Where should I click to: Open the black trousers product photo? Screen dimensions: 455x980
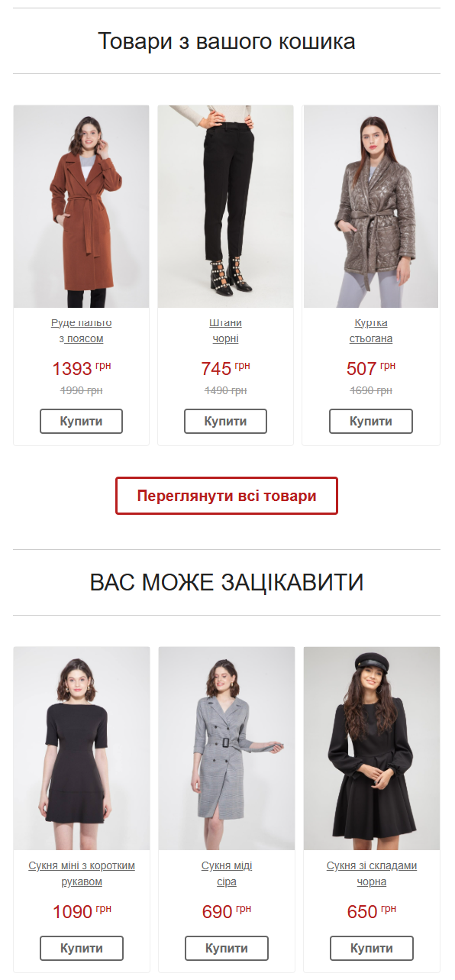[x=226, y=206]
